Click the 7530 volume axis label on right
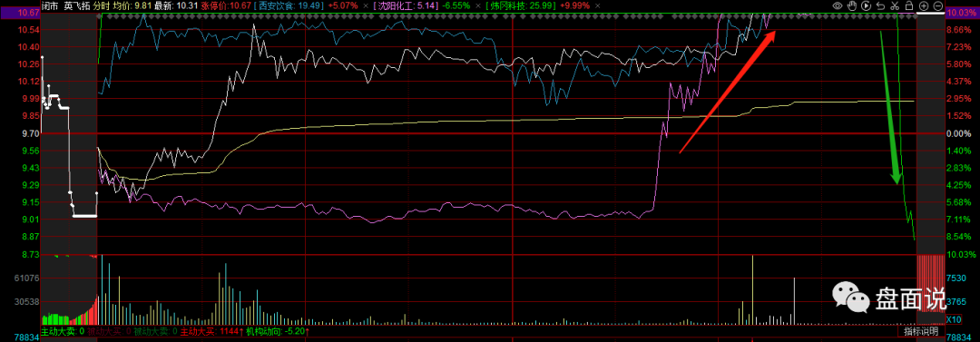The image size is (980, 342). click(x=955, y=278)
